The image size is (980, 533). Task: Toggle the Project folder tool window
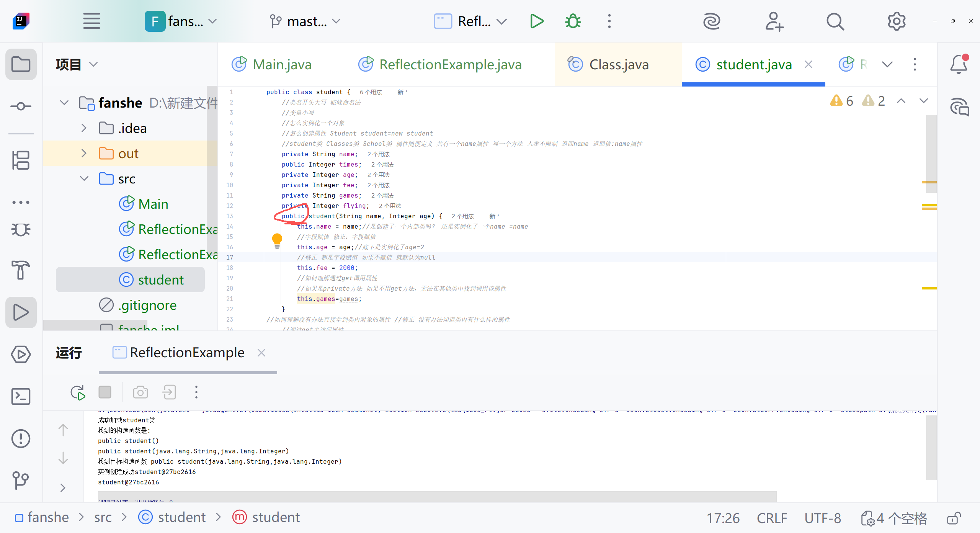coord(21,64)
